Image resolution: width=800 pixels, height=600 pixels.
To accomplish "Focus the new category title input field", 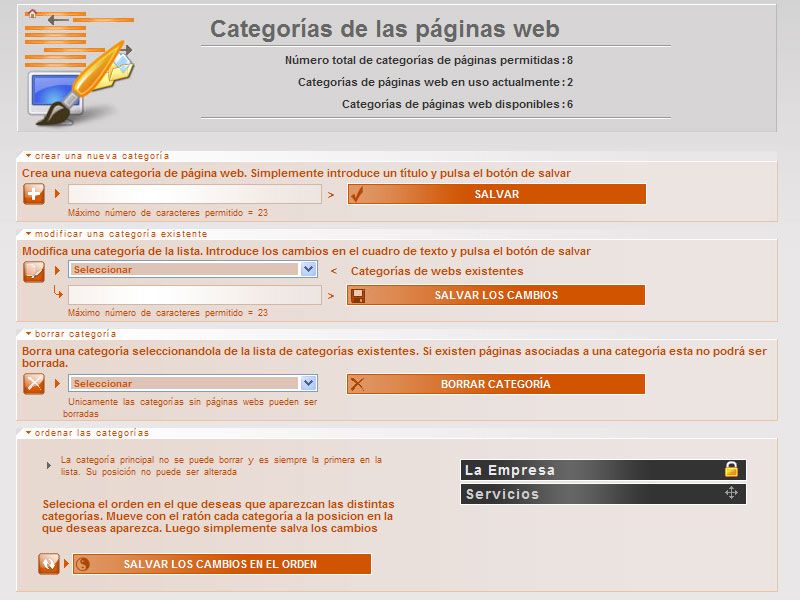I will pyautogui.click(x=195, y=194).
